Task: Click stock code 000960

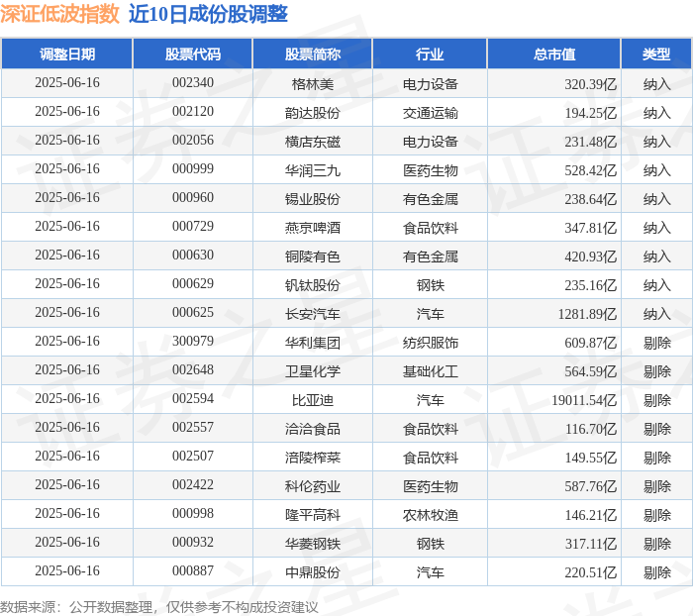Action: (x=193, y=198)
